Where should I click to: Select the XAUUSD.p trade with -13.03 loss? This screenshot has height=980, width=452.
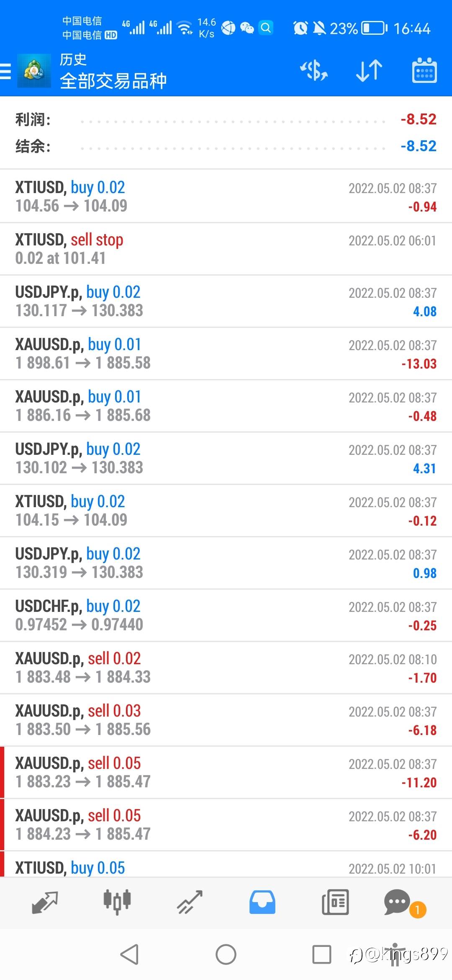pyautogui.click(x=226, y=353)
